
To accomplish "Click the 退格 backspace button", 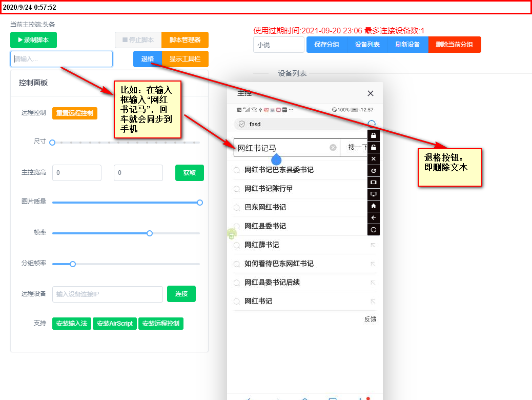I will point(147,59).
